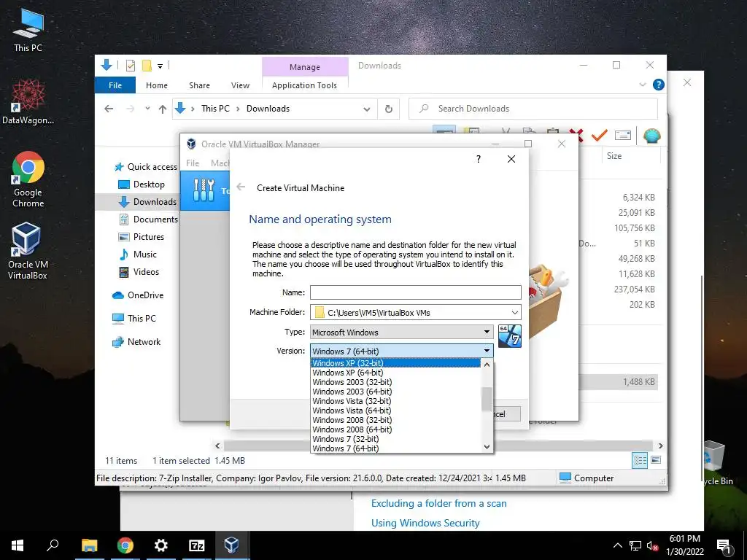Click the refresh button beside the address bar
The width and height of the screenshot is (747, 560).
point(389,109)
